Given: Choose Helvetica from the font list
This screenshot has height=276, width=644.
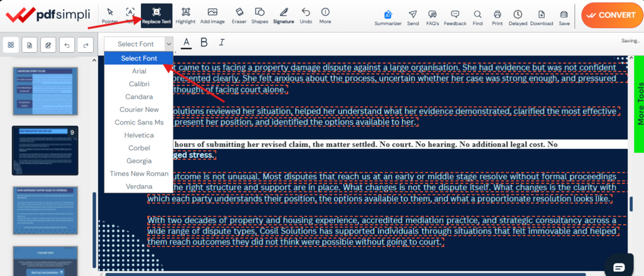Looking at the screenshot, I should [x=139, y=135].
